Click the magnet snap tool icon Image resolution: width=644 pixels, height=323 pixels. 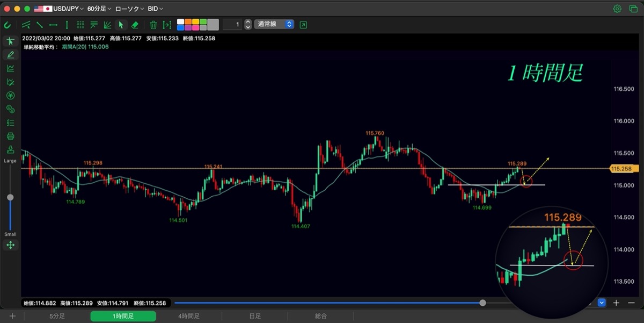tap(8, 25)
